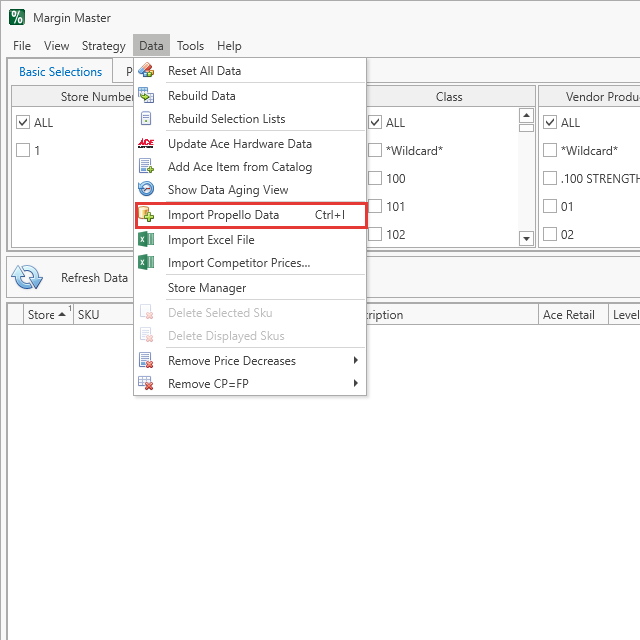The image size is (640, 640).
Task: Click the Reset All Data eraser icon
Action: [x=146, y=71]
